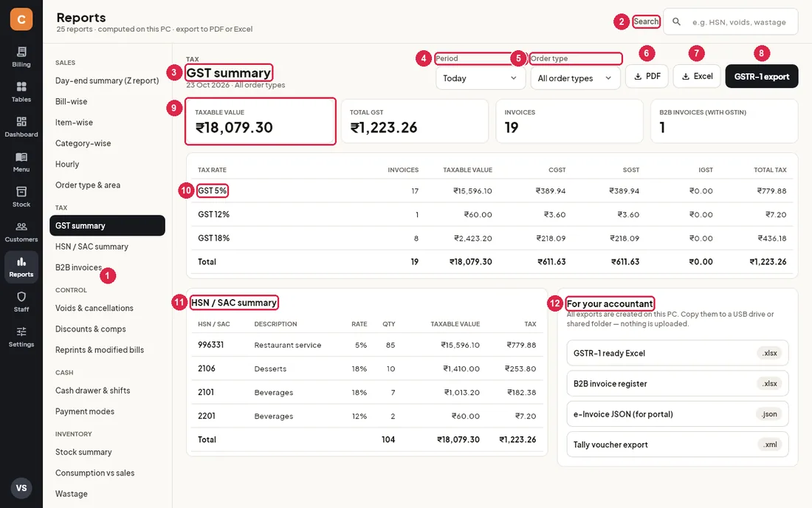Select the GST 5% tax rate row
This screenshot has height=508, width=812.
click(x=492, y=191)
